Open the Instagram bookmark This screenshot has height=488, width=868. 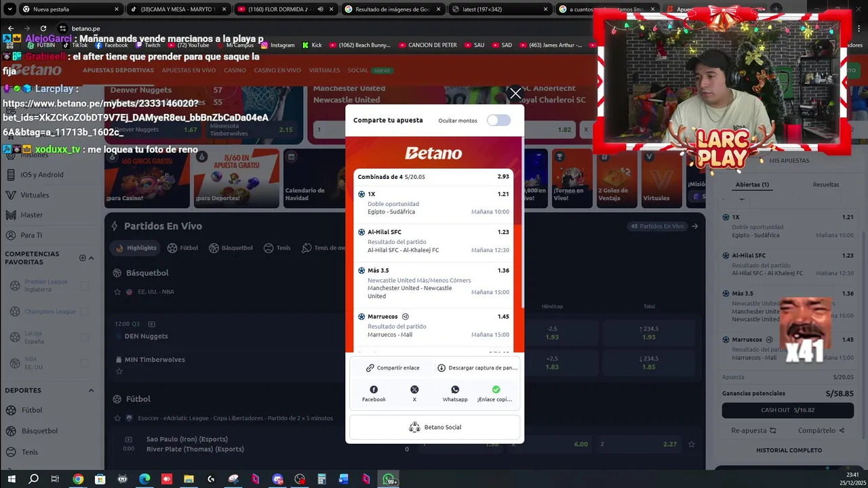coord(278,45)
